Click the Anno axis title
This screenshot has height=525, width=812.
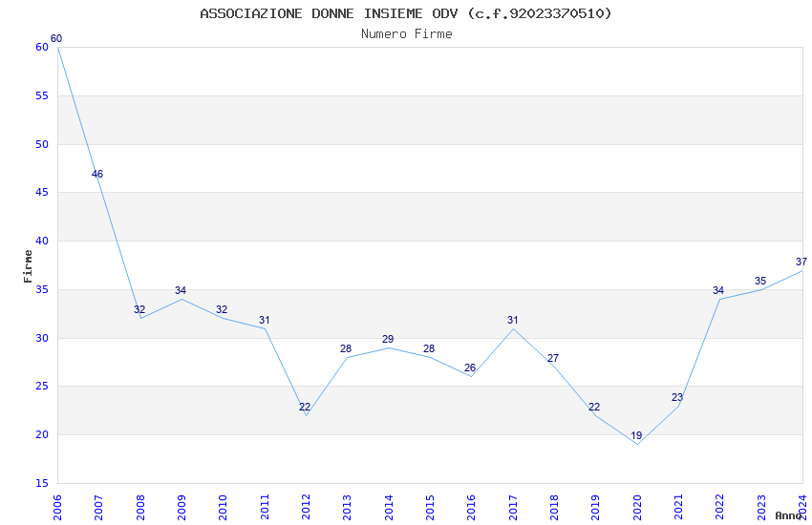pyautogui.click(x=788, y=515)
